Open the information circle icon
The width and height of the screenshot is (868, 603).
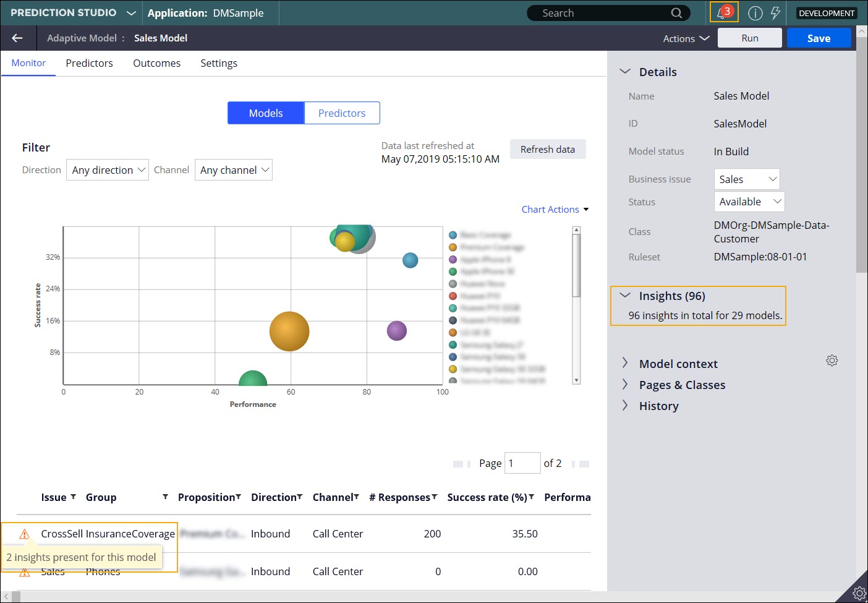755,13
